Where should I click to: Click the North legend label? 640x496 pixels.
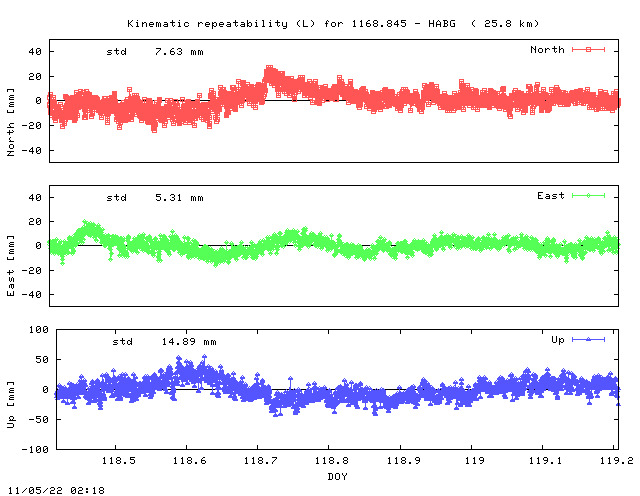[547, 49]
